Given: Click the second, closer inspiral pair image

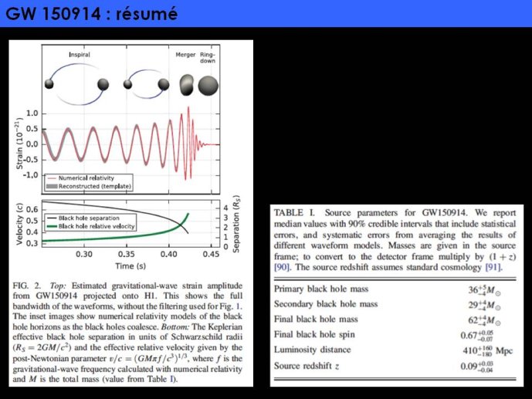Looking at the screenshot, I should 146,84.
